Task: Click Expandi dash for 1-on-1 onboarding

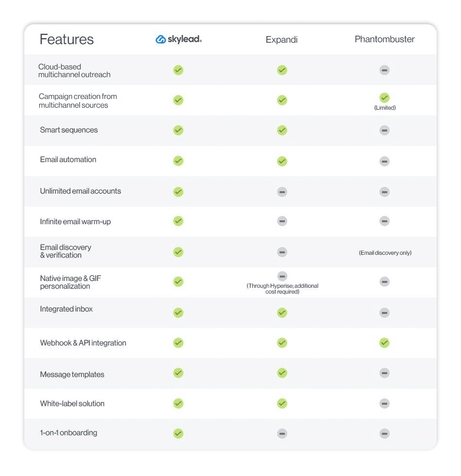Action: pyautogui.click(x=282, y=433)
